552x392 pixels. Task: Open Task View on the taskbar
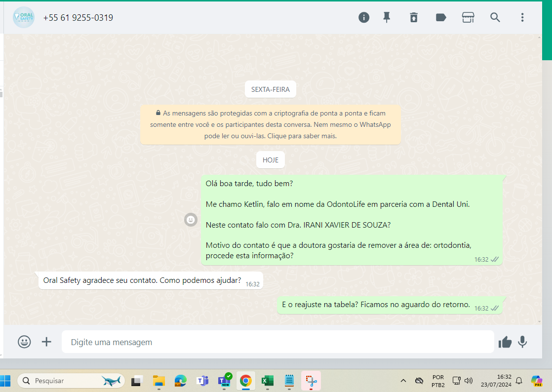pyautogui.click(x=137, y=381)
